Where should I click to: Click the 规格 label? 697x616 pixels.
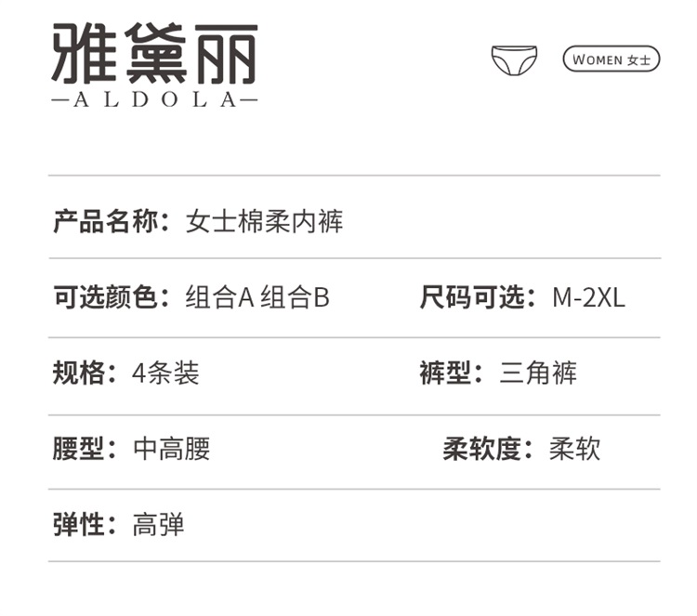[85, 374]
